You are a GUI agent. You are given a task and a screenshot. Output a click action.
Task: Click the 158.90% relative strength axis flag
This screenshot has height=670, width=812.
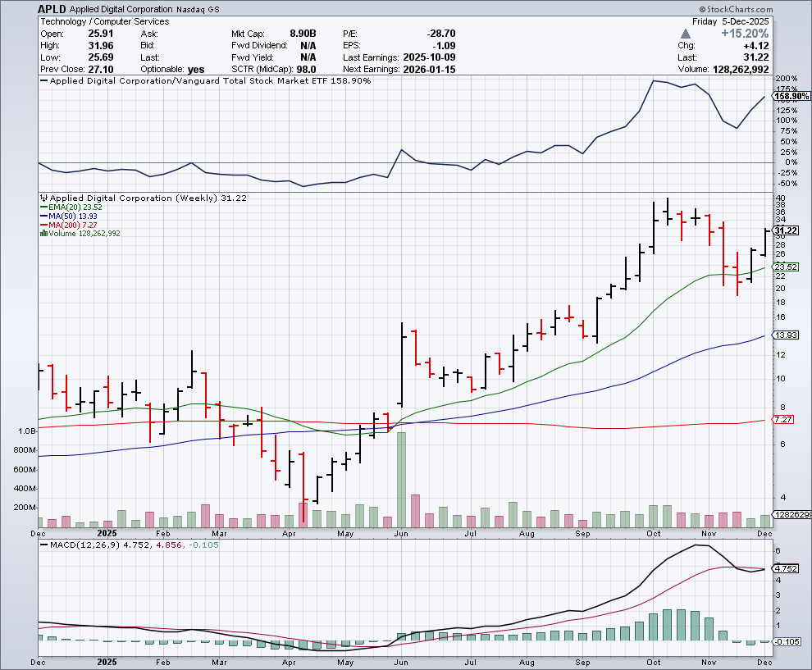[787, 96]
